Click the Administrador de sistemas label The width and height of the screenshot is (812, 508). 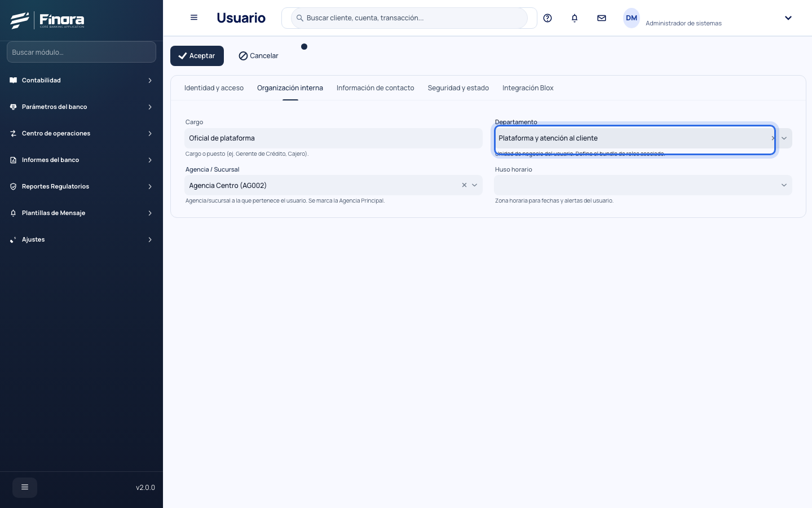[x=683, y=23]
